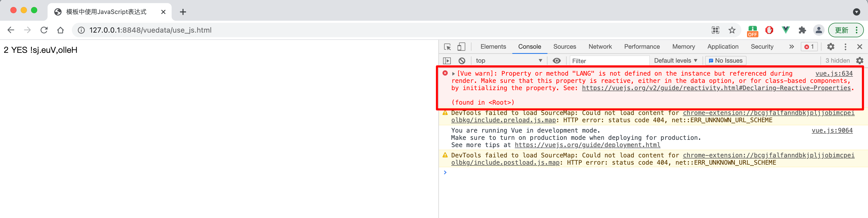Switch to the Network tab
868x218 pixels.
(600, 47)
